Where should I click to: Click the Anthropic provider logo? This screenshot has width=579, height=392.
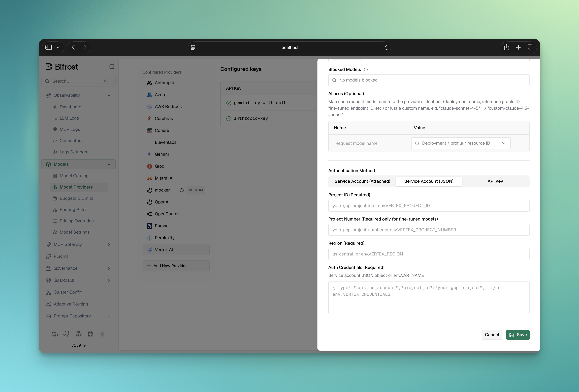click(150, 83)
